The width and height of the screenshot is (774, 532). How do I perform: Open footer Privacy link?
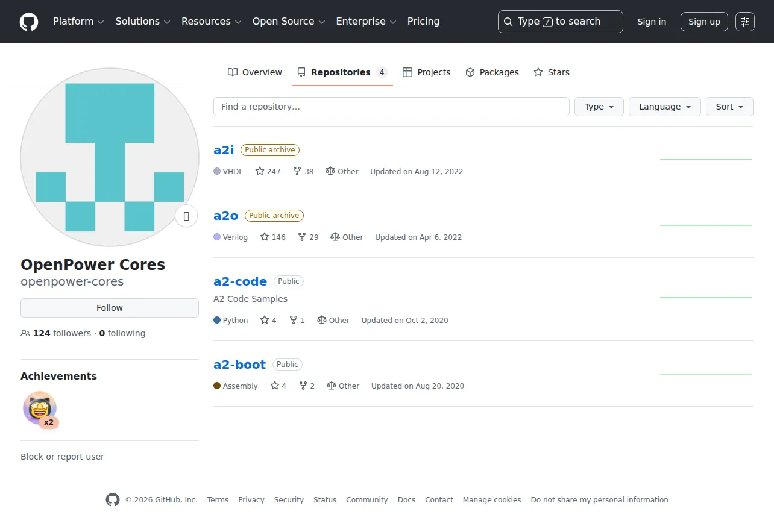[251, 500]
